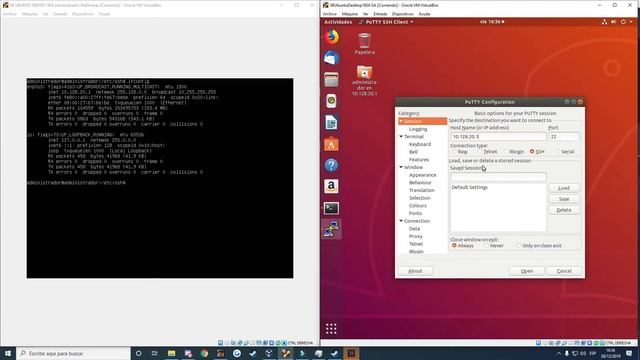Open the Files manager in the dock
This screenshot has height=360, width=640.
coord(331,80)
